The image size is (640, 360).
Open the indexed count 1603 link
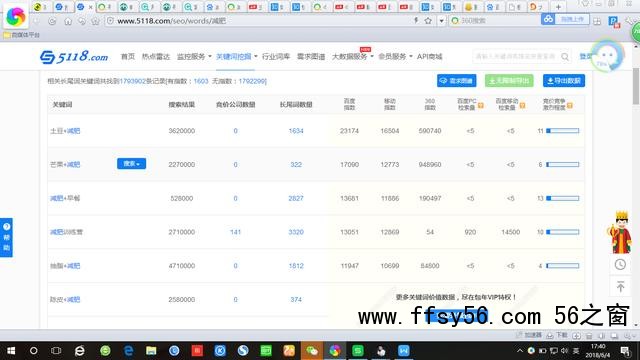point(201,81)
